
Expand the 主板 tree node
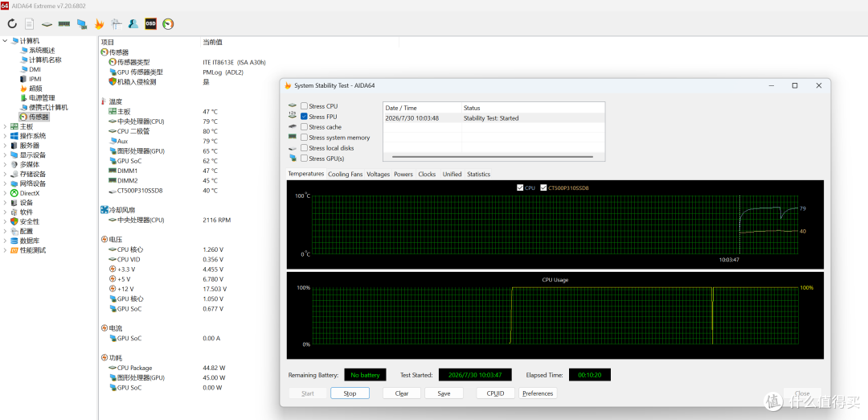5,126
